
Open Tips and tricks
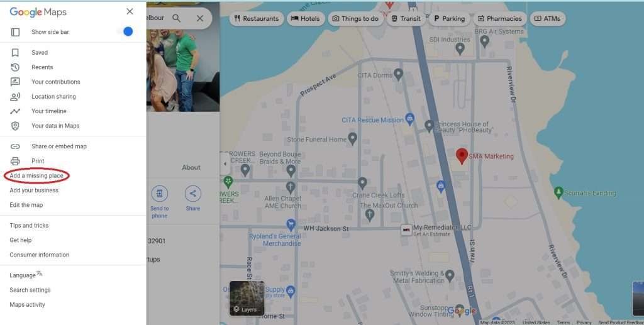[29, 226]
